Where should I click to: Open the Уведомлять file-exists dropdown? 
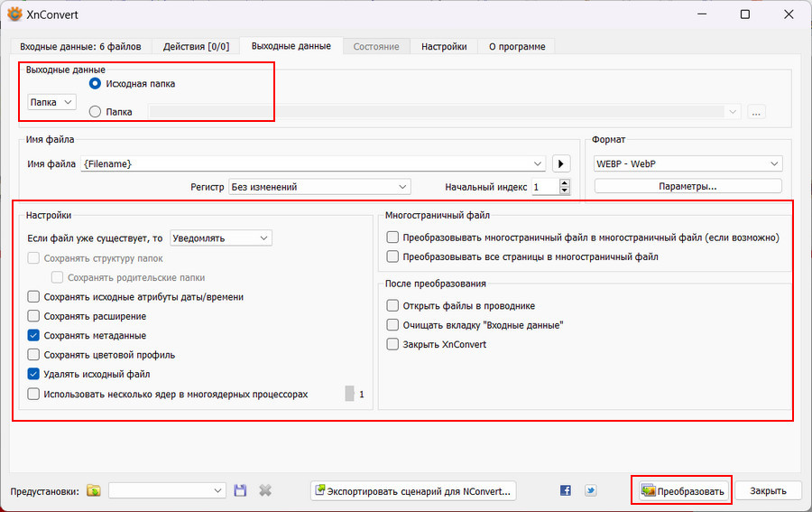pos(221,237)
